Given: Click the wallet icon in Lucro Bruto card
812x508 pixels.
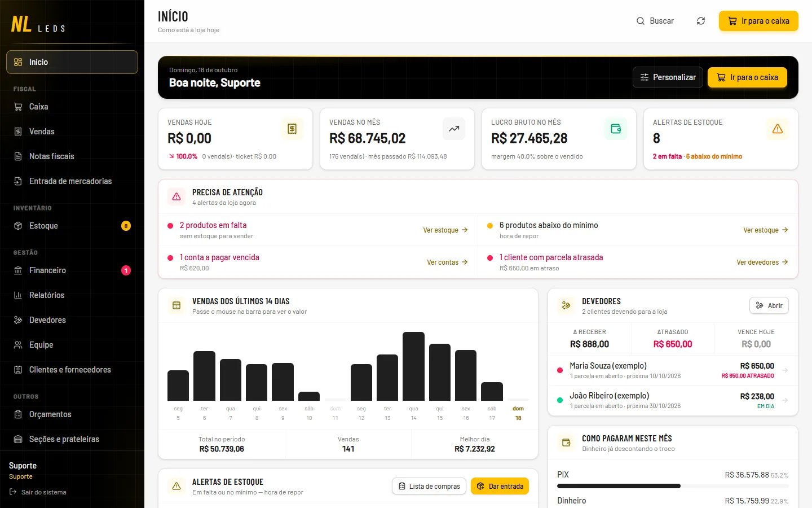Looking at the screenshot, I should (x=616, y=129).
